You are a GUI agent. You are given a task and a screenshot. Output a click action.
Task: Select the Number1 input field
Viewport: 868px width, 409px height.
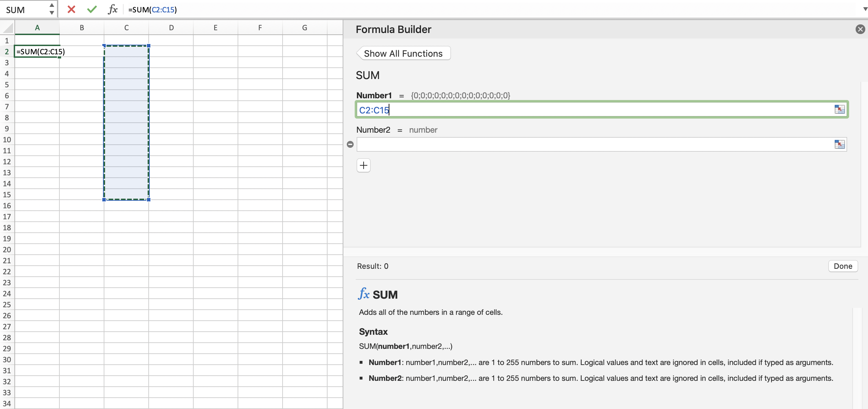[x=601, y=109]
